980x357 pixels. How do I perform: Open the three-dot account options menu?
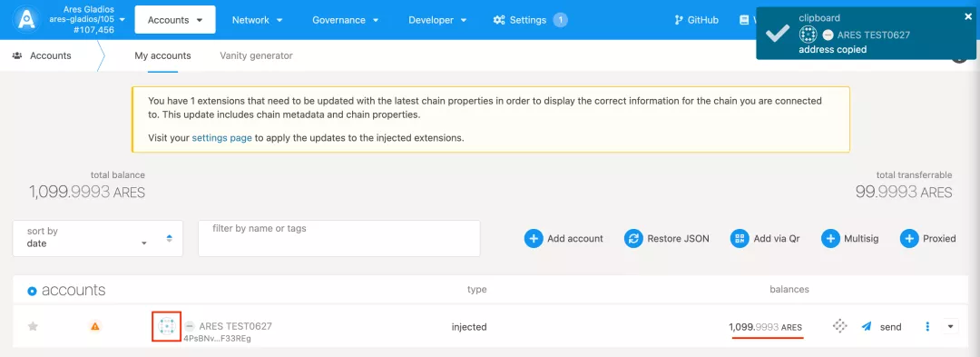pos(927,326)
